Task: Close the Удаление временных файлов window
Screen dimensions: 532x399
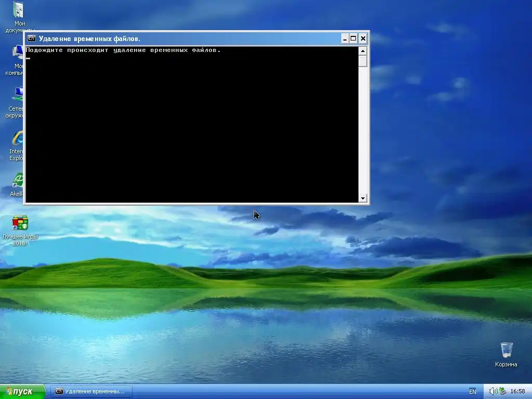Action: click(363, 38)
